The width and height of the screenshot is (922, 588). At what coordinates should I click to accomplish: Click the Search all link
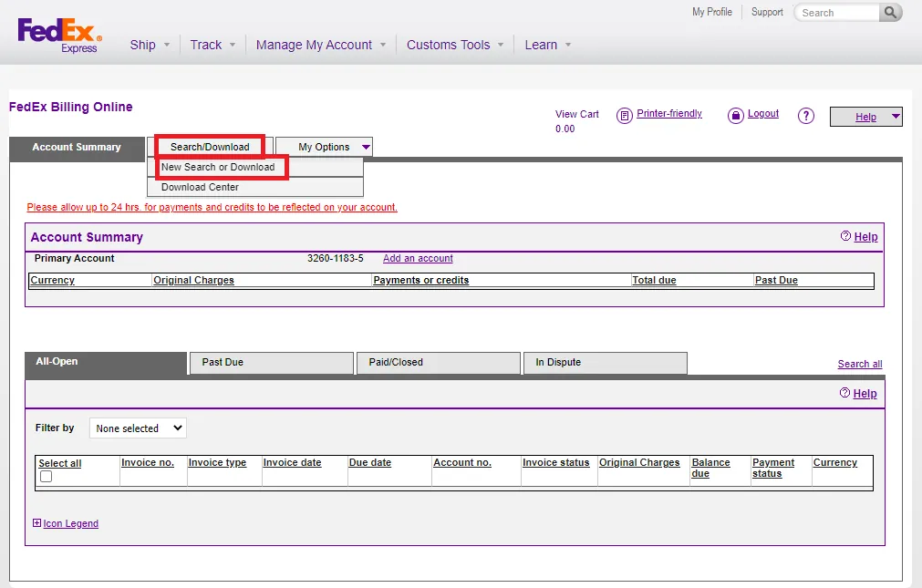[860, 364]
